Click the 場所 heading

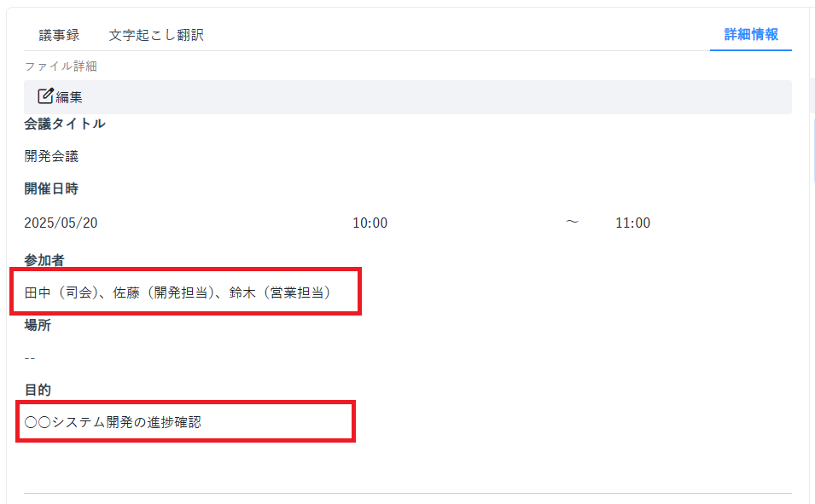(38, 325)
